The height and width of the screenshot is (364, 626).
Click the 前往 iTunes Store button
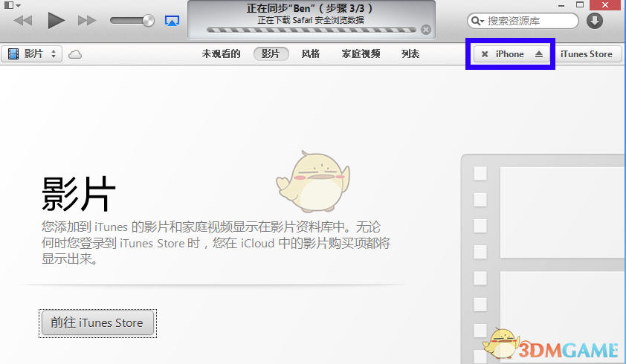click(98, 323)
